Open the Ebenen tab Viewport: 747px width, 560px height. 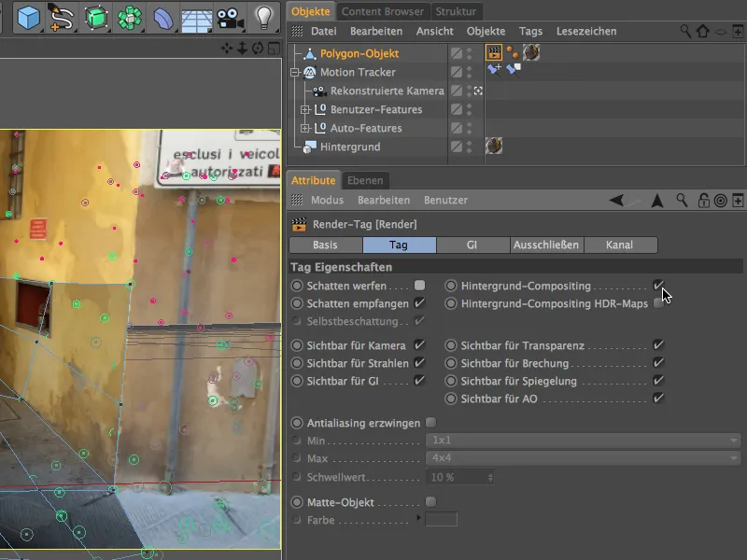[365, 180]
